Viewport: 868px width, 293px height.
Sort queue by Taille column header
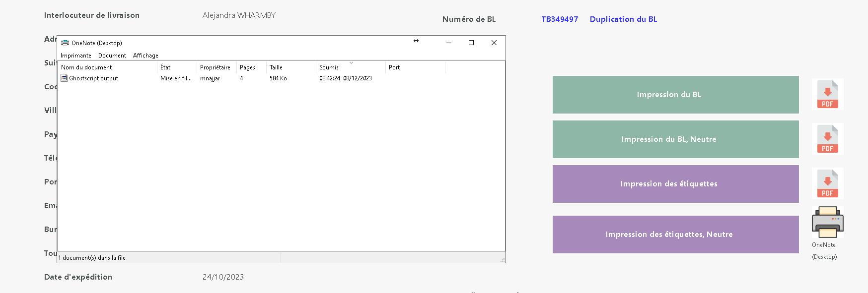point(276,67)
